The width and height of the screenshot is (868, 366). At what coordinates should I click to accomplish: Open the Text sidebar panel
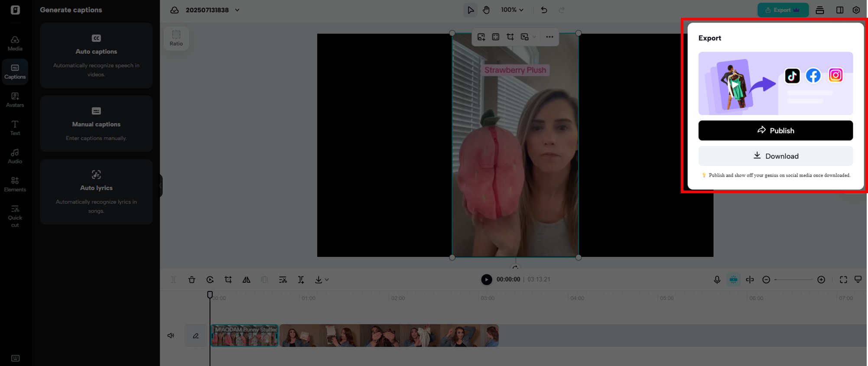click(15, 128)
